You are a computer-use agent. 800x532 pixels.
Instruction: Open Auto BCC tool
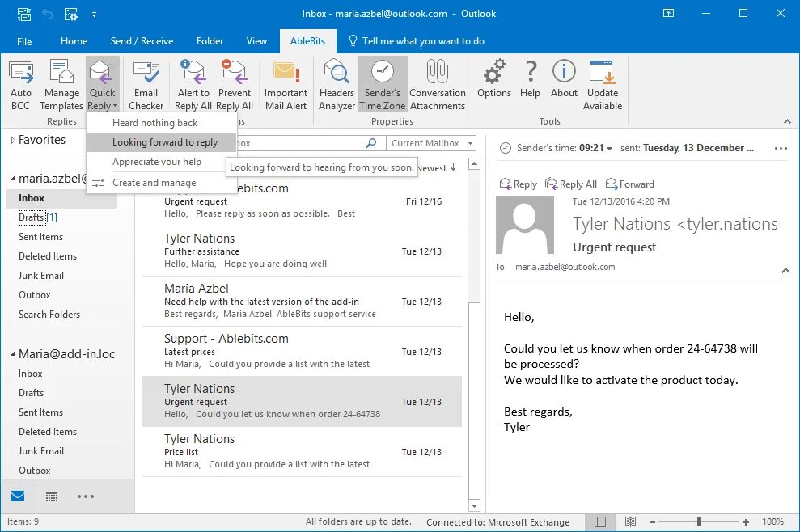[x=21, y=85]
